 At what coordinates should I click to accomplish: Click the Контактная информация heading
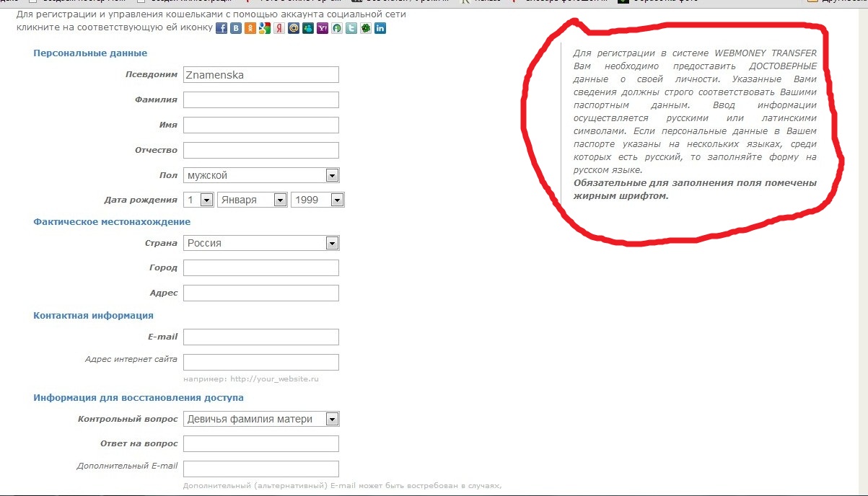(x=93, y=316)
